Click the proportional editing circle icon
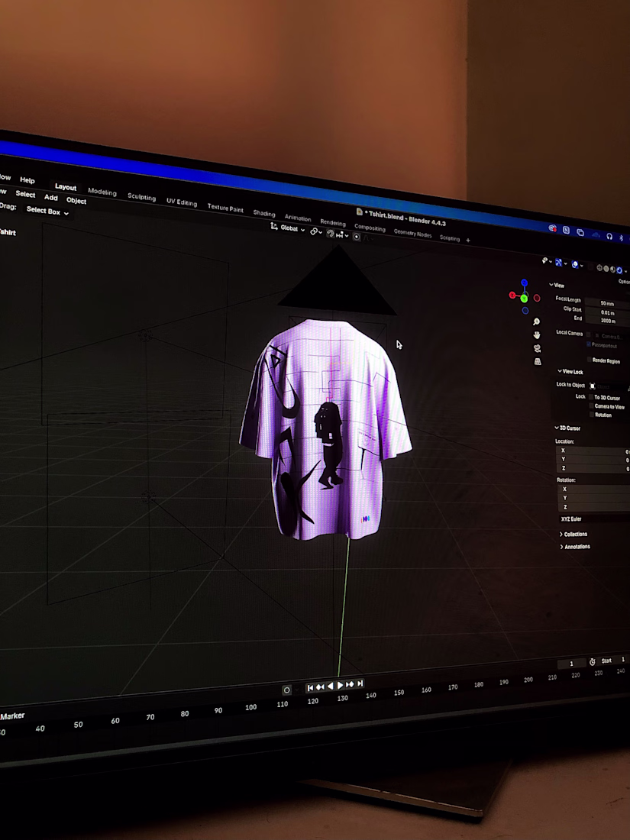 point(357,237)
